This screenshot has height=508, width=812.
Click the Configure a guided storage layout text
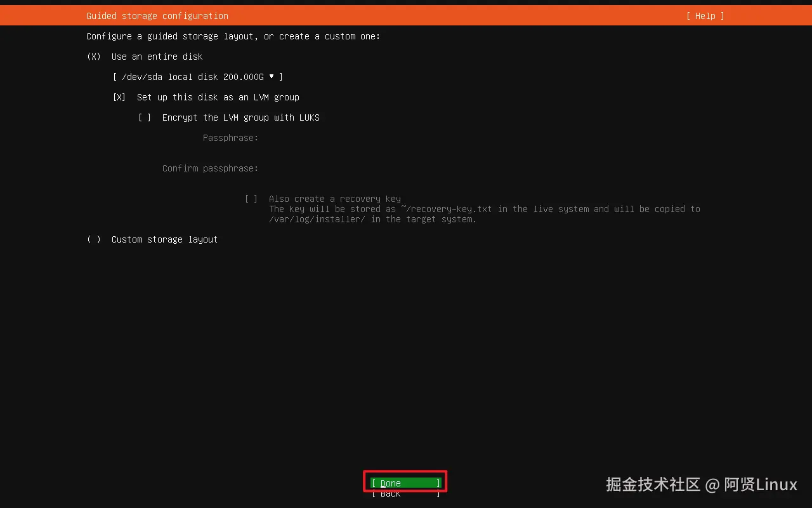coord(233,36)
